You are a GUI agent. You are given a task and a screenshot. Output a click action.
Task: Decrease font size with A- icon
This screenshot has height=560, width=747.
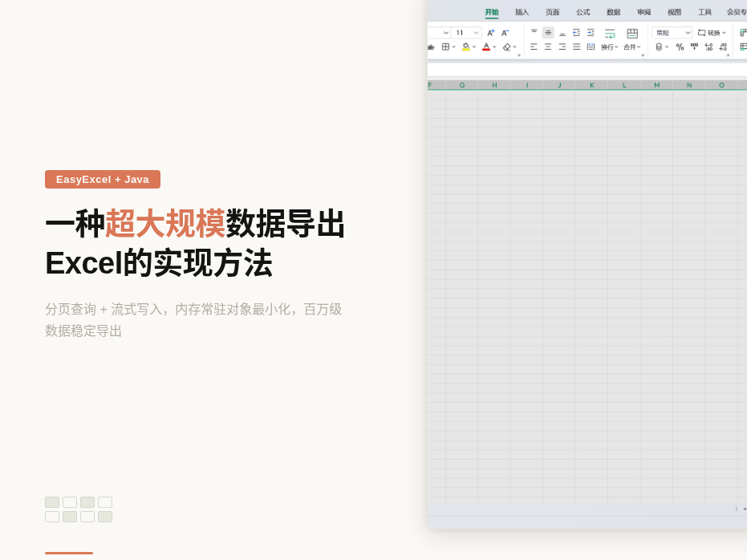(x=505, y=33)
